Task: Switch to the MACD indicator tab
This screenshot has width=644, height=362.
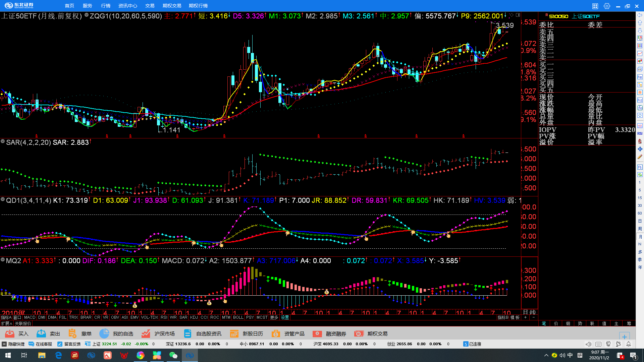Action: click(x=30, y=317)
